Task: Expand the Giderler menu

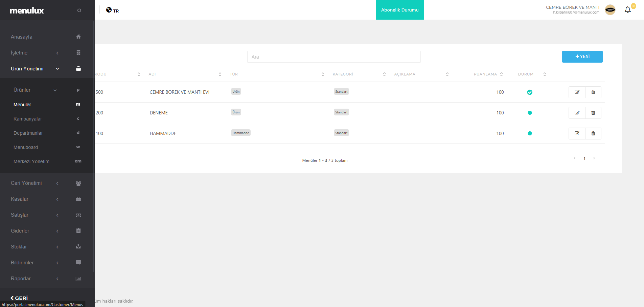Action: tap(57, 231)
